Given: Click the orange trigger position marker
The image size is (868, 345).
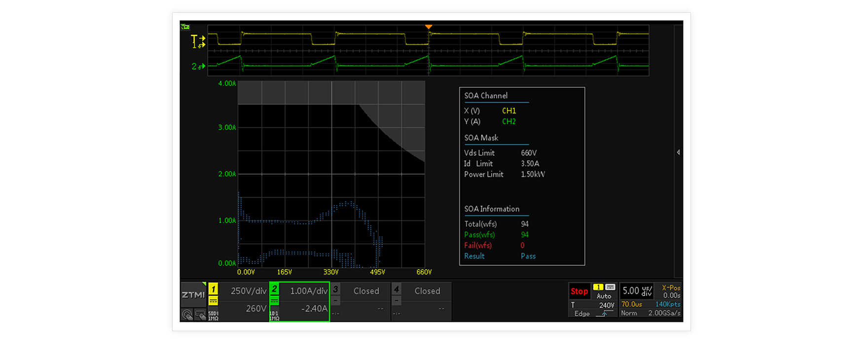Looking at the screenshot, I should pyautogui.click(x=429, y=27).
